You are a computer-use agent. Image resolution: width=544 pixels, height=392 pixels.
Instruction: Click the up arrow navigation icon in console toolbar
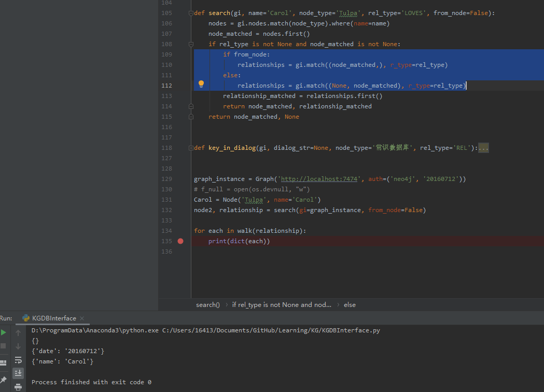tap(18, 332)
